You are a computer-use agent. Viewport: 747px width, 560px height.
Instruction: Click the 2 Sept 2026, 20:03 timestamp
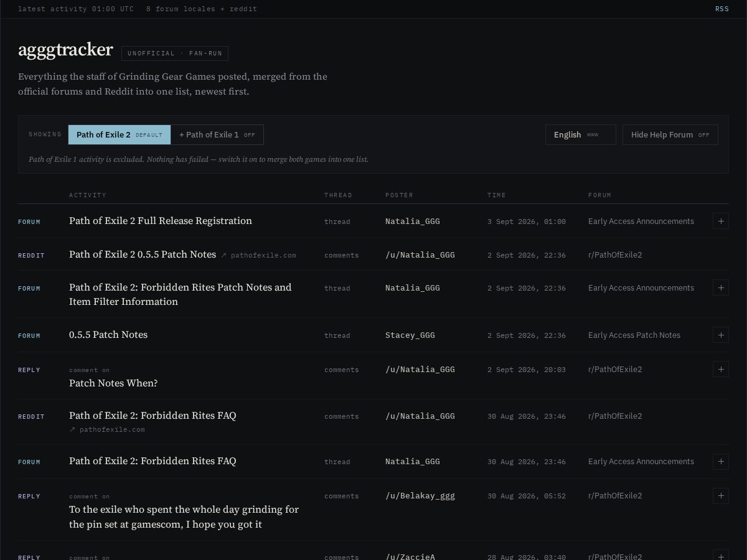point(527,370)
